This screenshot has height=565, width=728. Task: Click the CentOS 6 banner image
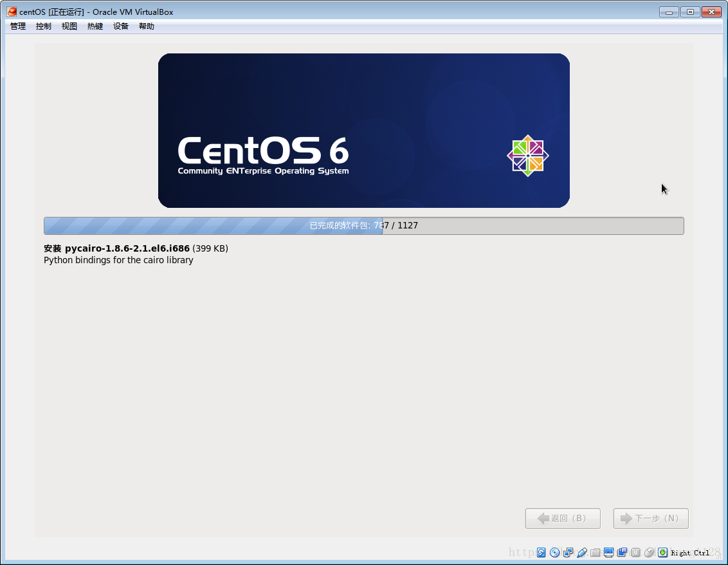click(x=364, y=131)
